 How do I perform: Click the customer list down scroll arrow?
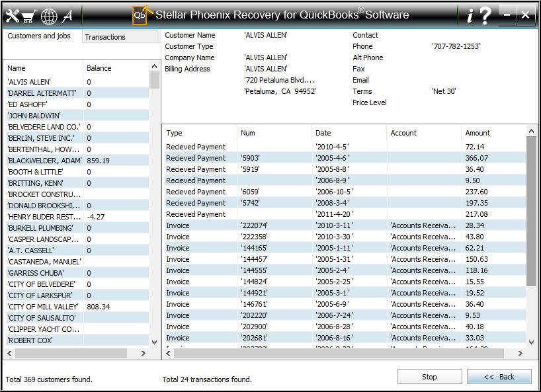tap(155, 342)
